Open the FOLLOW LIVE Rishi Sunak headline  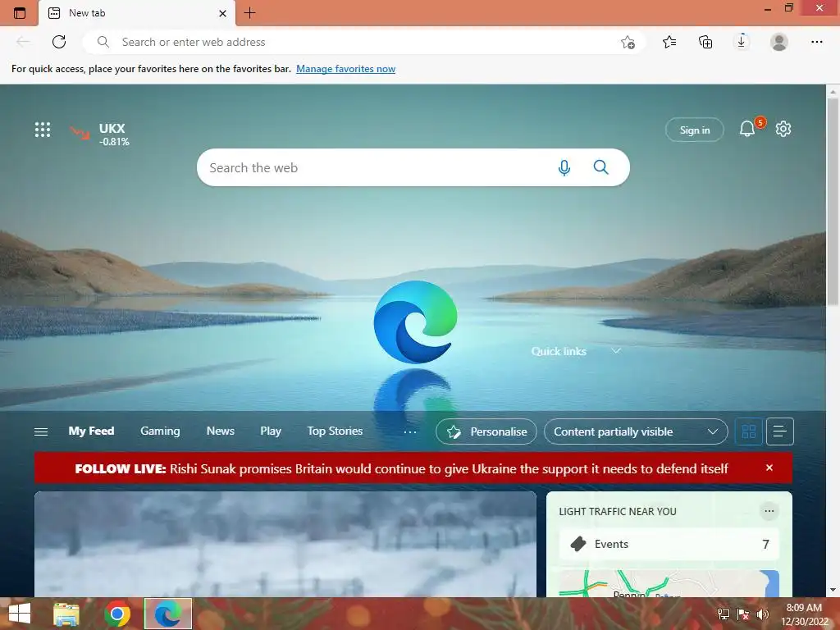(x=401, y=468)
